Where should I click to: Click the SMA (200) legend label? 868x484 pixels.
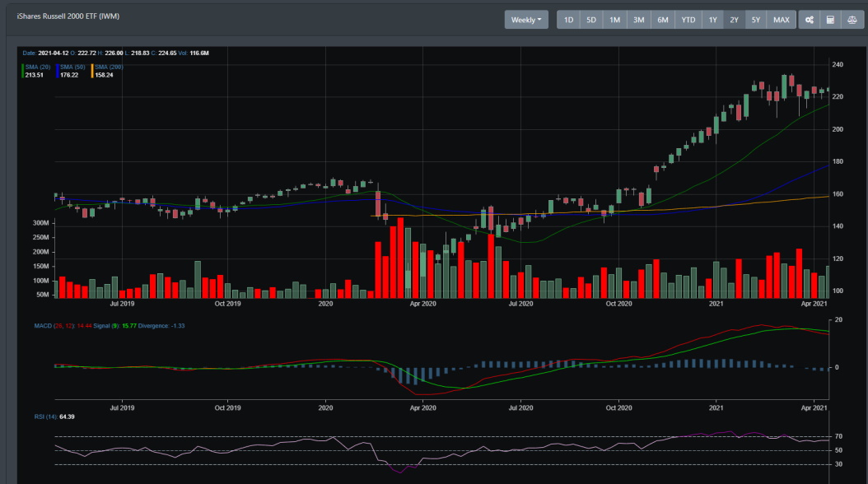point(109,67)
